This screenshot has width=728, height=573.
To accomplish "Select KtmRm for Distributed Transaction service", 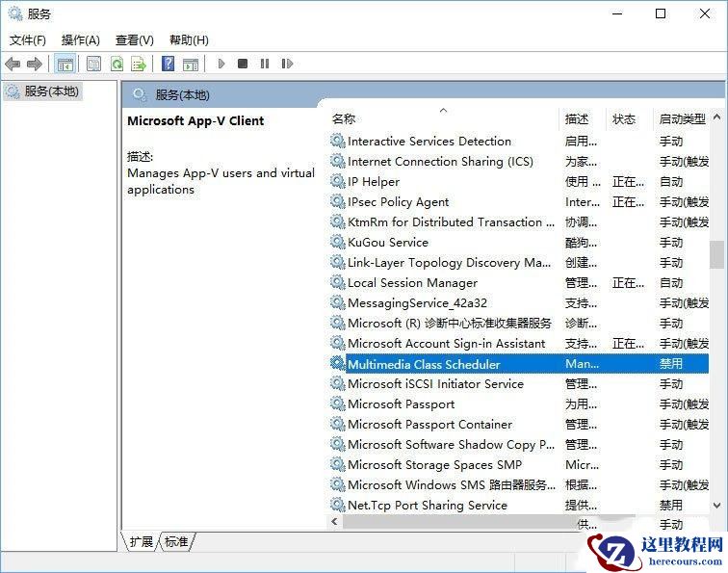I will pos(519,221).
